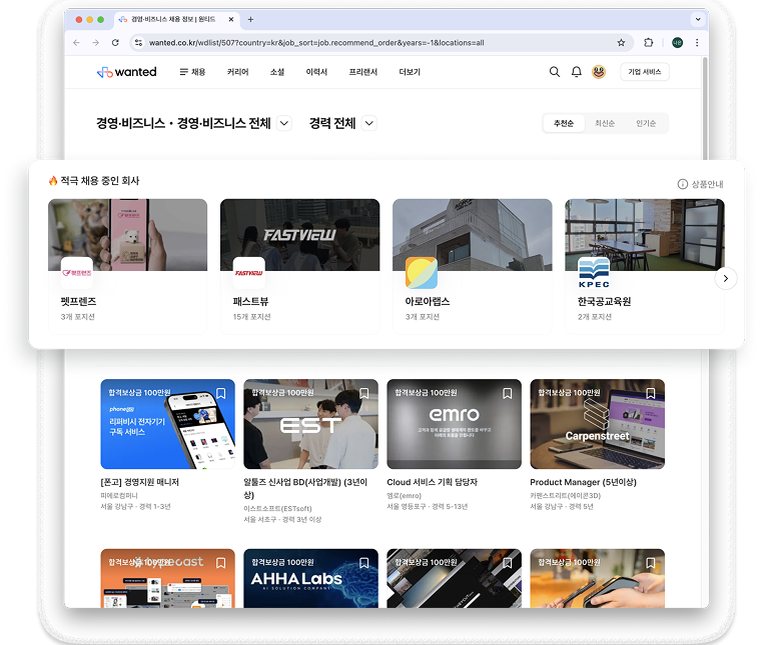Click the wanted logo
Viewport: 760px width, 645px height.
pyautogui.click(x=127, y=72)
